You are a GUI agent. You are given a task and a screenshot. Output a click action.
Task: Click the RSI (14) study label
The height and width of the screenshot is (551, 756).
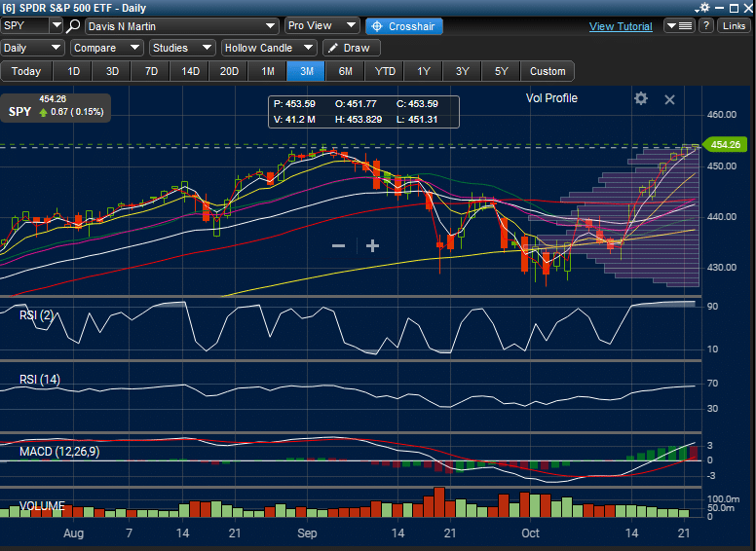tap(40, 380)
